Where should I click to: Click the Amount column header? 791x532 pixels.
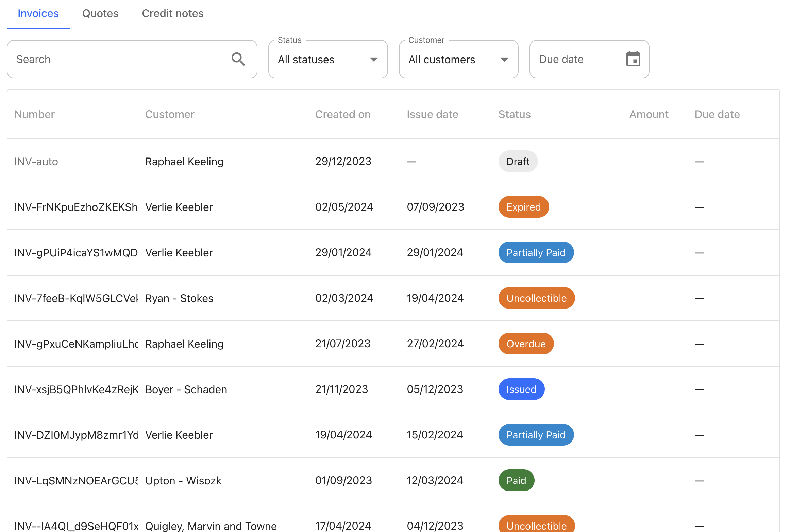(649, 114)
